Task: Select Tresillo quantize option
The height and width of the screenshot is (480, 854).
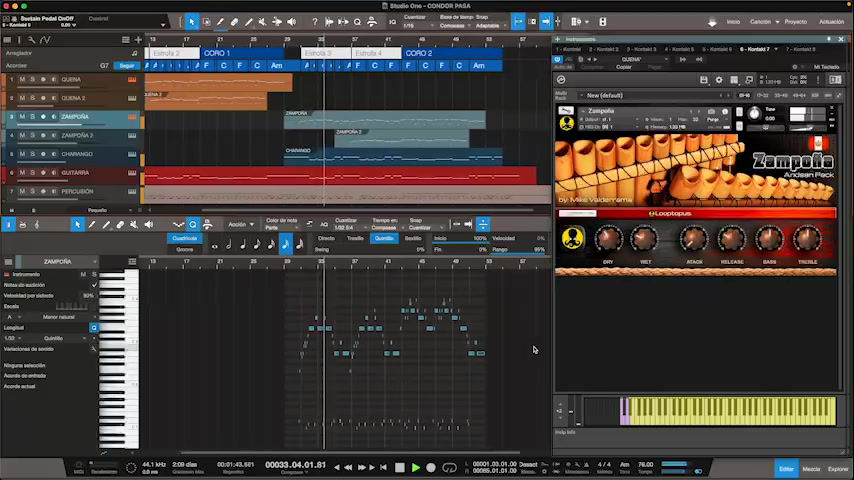Action: [355, 239]
